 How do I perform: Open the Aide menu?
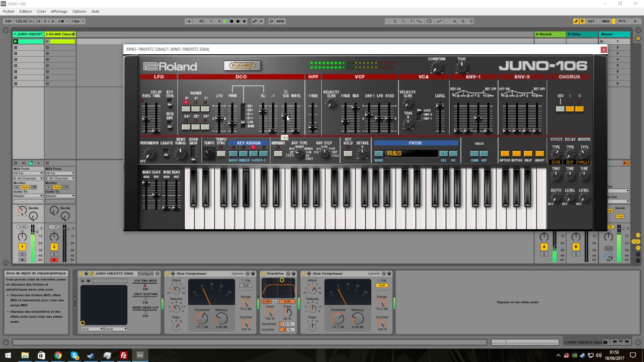[x=95, y=11]
